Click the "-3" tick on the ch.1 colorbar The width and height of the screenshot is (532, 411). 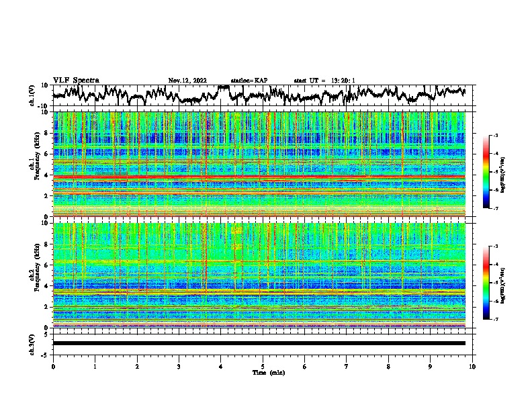pos(495,135)
